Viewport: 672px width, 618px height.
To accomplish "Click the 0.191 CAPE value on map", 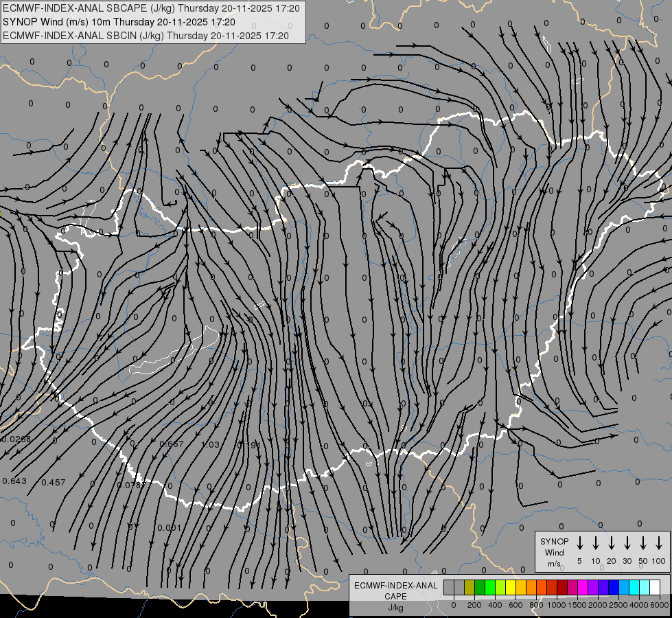I will 248,445.
